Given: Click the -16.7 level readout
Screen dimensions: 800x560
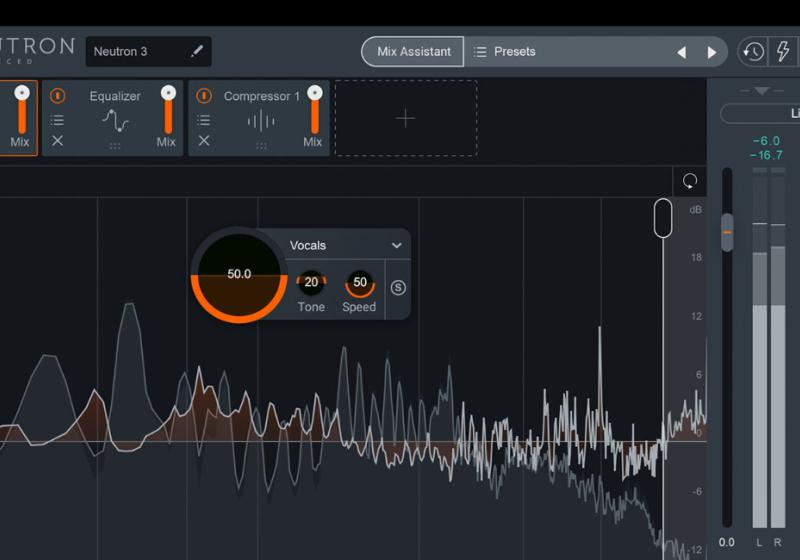Looking at the screenshot, I should [766, 155].
